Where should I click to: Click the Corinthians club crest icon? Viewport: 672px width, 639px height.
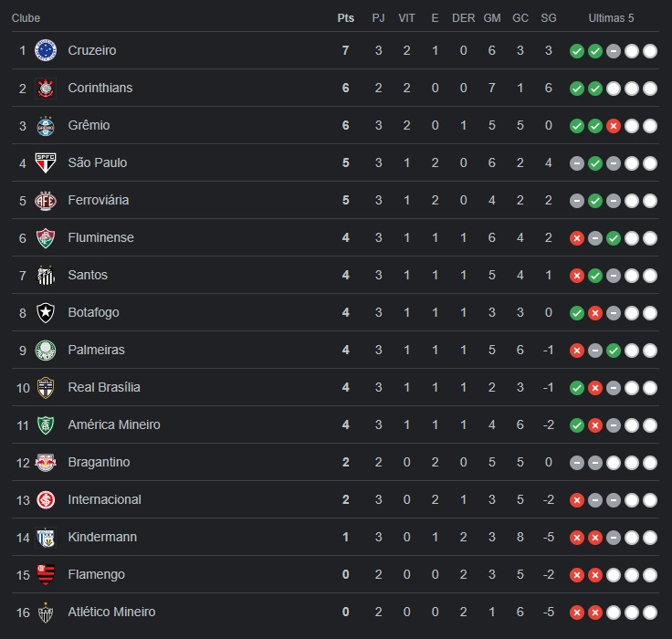pos(46,88)
